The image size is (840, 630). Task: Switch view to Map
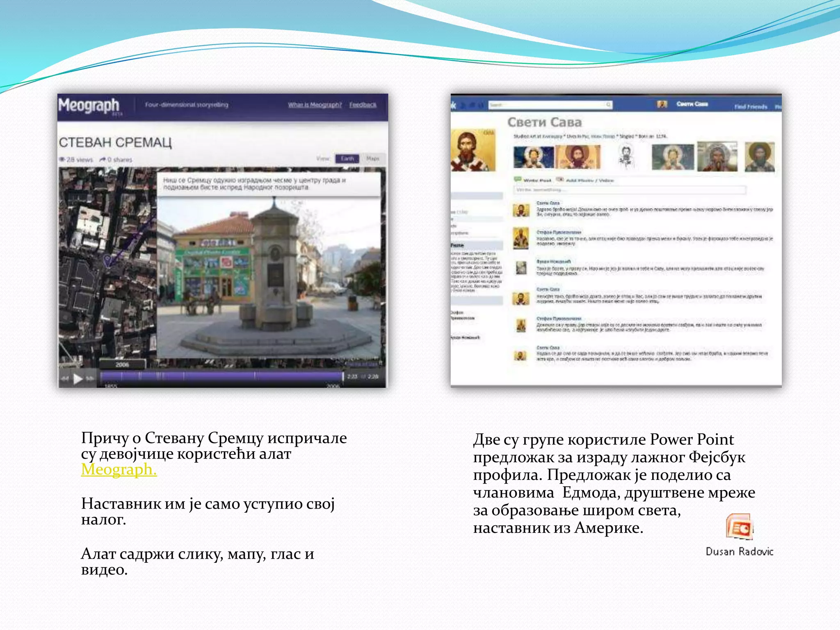pyautogui.click(x=372, y=158)
